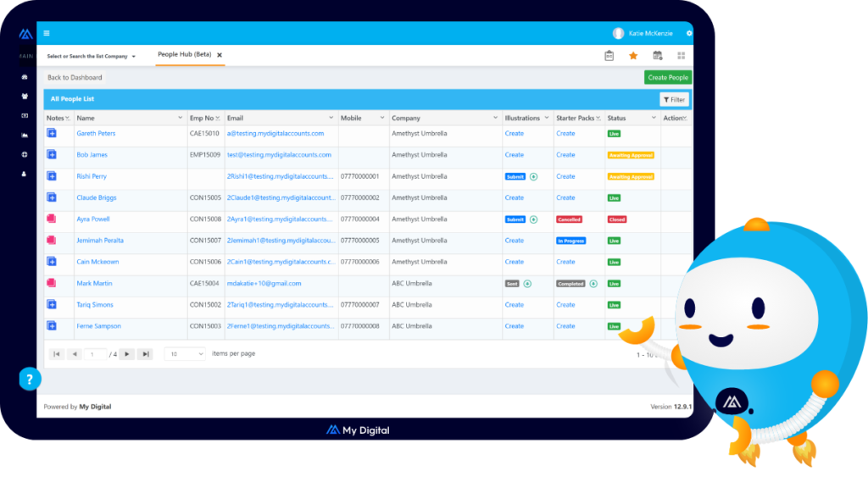Open the Bob James profile link
Viewport: 868px width, 488px height.
coord(92,155)
